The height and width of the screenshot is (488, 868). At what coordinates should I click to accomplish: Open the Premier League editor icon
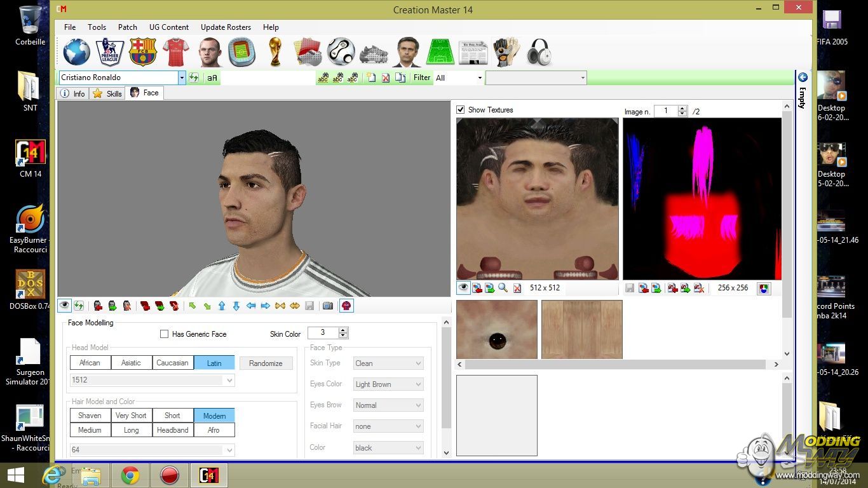[x=109, y=52]
